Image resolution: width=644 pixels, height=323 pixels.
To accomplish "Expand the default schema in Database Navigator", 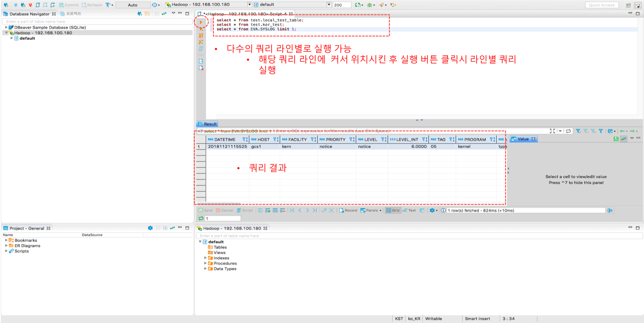I will tap(12, 38).
